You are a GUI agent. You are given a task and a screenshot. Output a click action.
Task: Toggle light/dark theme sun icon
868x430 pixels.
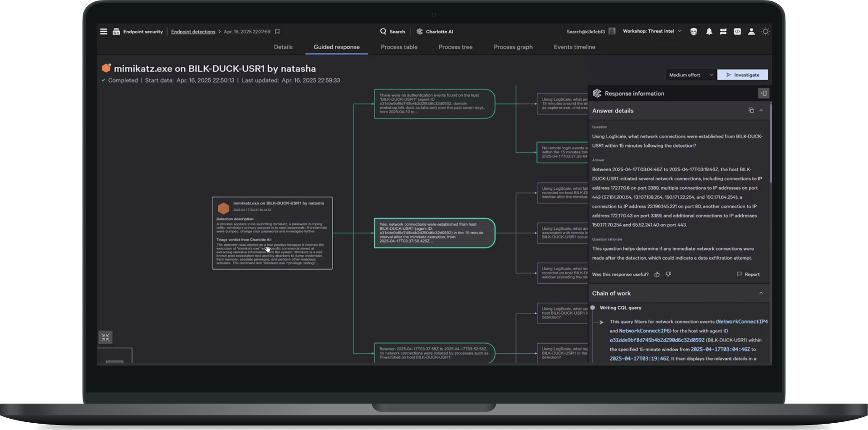click(x=765, y=31)
